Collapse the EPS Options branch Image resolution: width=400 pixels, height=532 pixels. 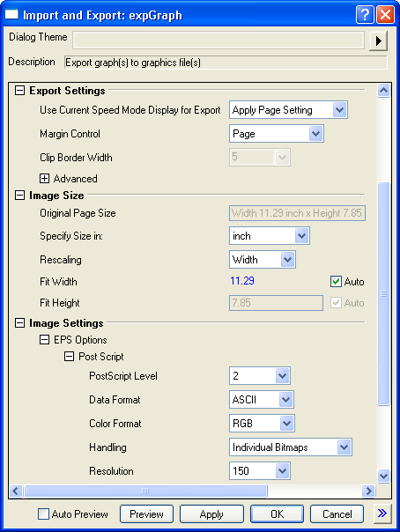click(x=44, y=340)
